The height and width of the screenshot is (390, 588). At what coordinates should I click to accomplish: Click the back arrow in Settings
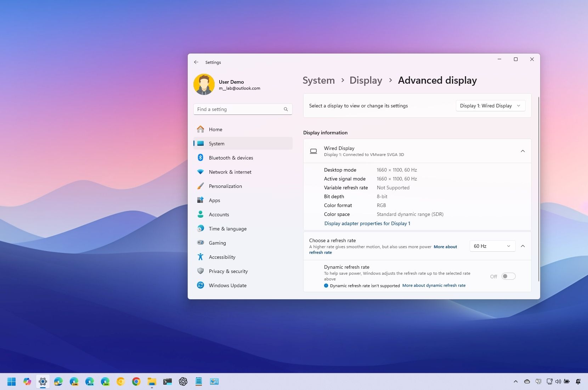196,62
